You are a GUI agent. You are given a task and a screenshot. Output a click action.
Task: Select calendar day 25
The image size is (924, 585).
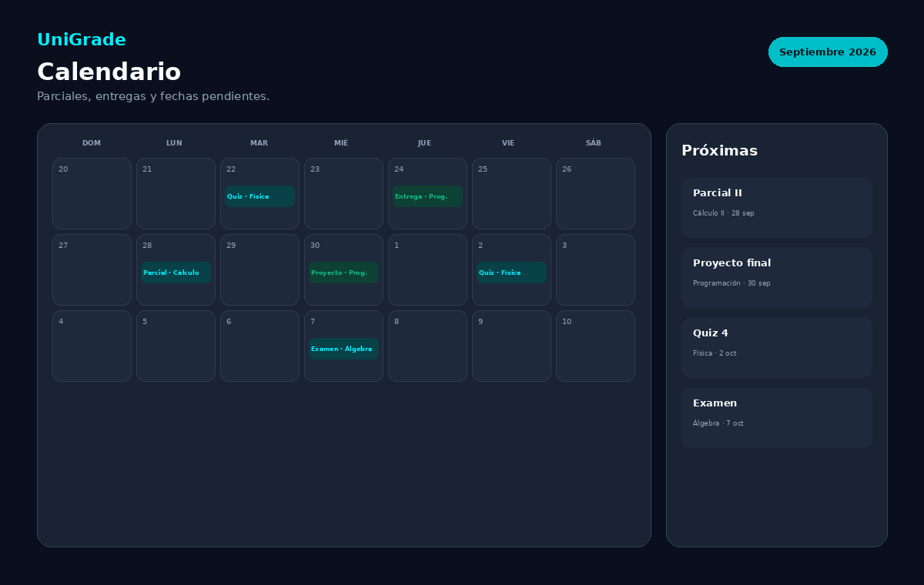pos(511,193)
